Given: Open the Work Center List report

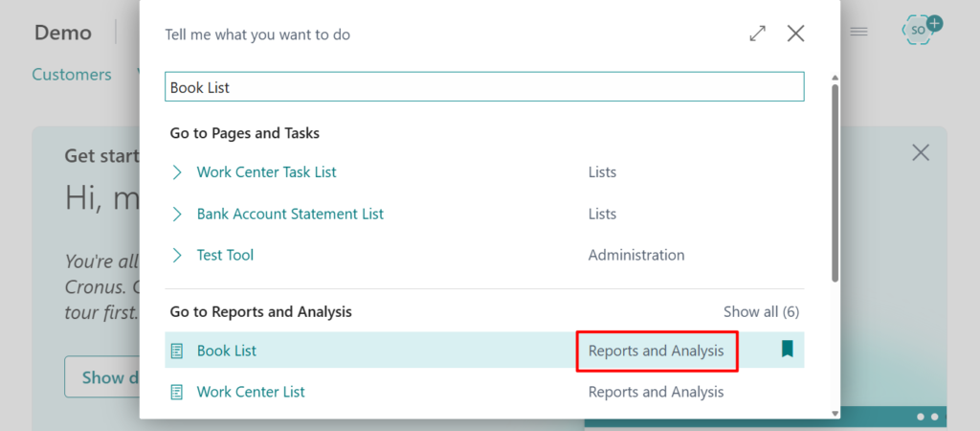Looking at the screenshot, I should tap(251, 393).
